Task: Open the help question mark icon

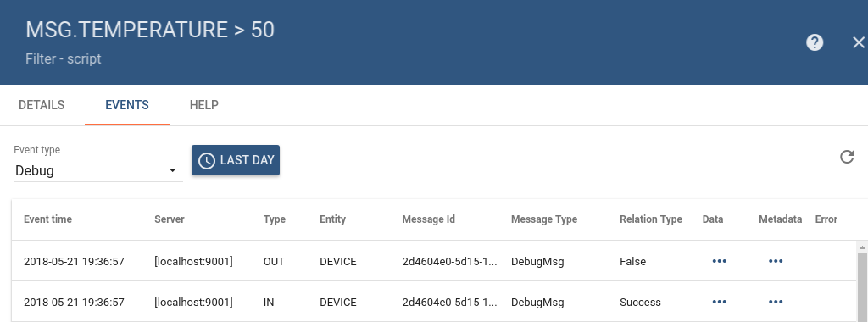Action: (x=815, y=42)
